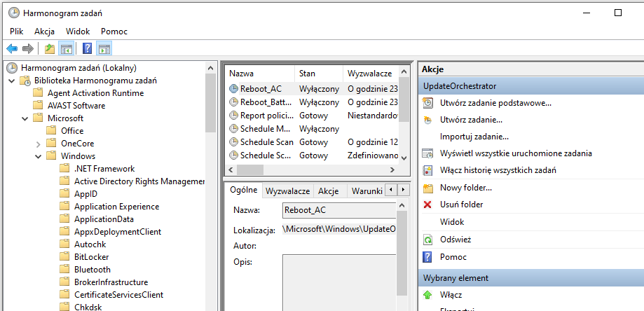
Task: Click the green Odśwież refresh icon
Action: coord(428,240)
